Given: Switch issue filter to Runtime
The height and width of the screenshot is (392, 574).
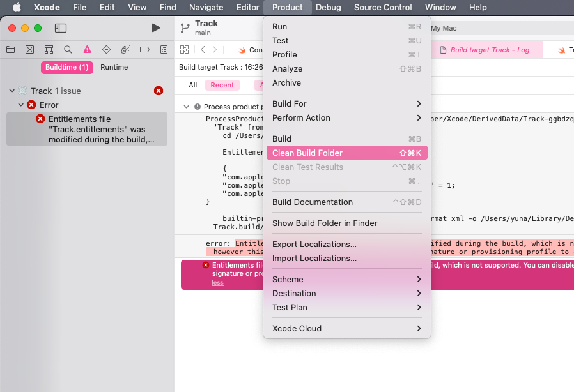Looking at the screenshot, I should 114,67.
